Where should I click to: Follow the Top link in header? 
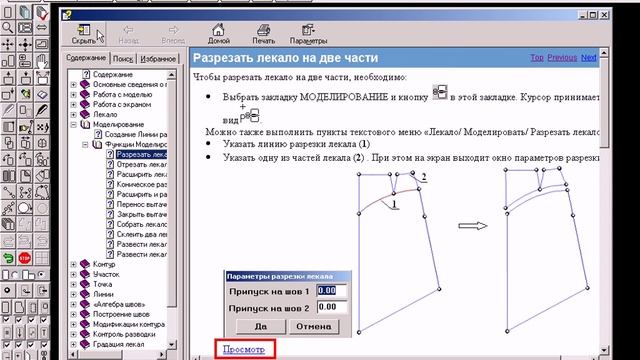pos(537,58)
